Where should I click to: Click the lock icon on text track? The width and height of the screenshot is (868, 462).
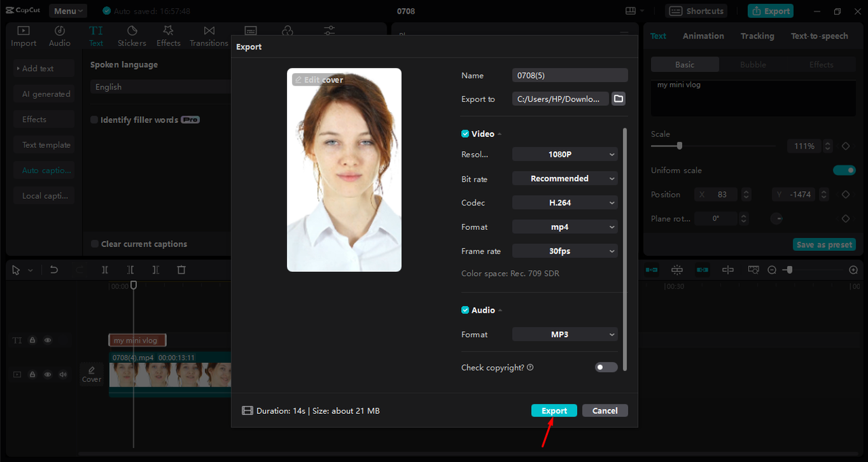32,341
